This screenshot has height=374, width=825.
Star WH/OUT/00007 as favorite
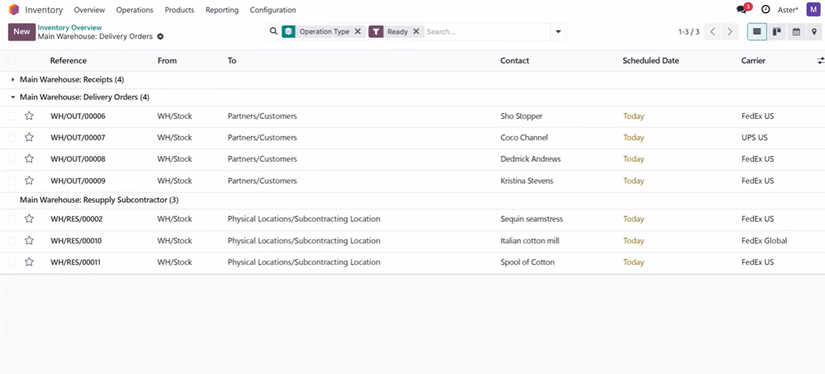coord(29,137)
